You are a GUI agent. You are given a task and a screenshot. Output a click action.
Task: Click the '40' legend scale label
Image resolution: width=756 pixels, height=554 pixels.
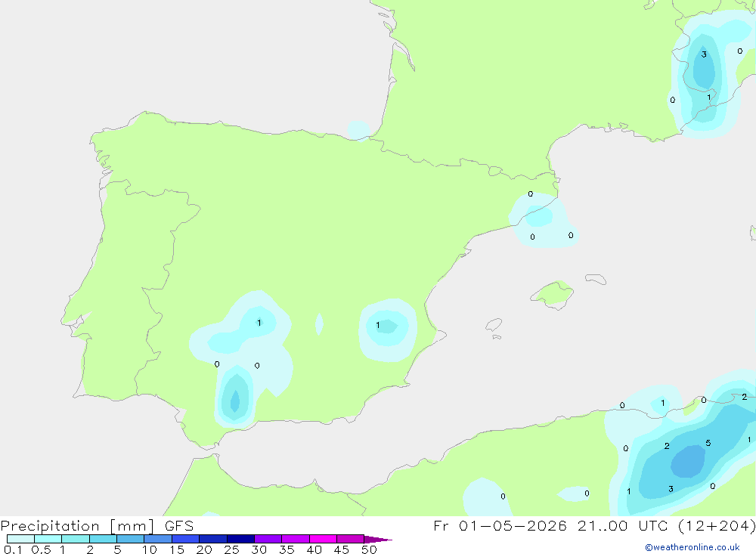click(314, 549)
